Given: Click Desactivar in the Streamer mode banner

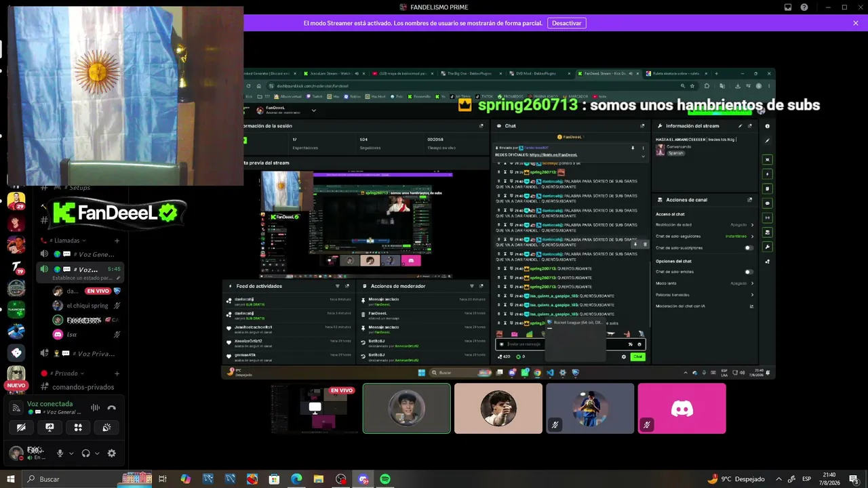Looking at the screenshot, I should [x=566, y=23].
